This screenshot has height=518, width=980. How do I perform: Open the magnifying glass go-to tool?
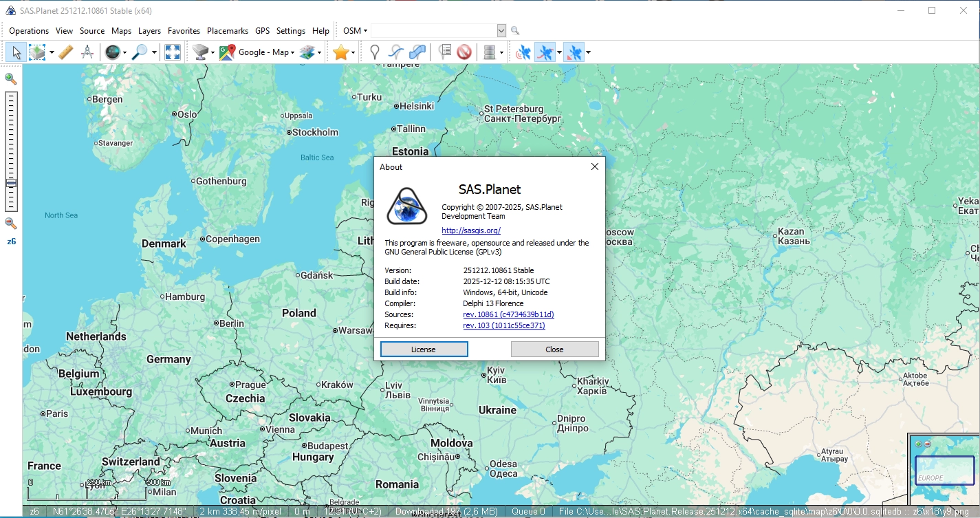coord(140,52)
